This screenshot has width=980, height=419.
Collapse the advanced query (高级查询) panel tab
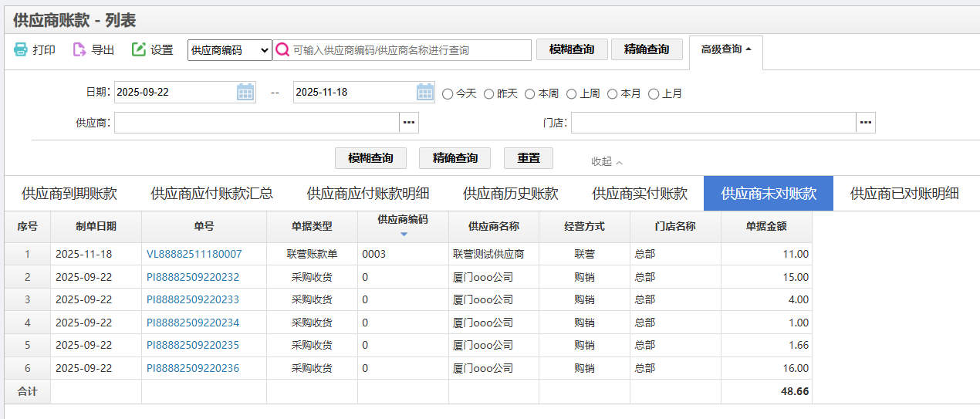click(x=725, y=49)
